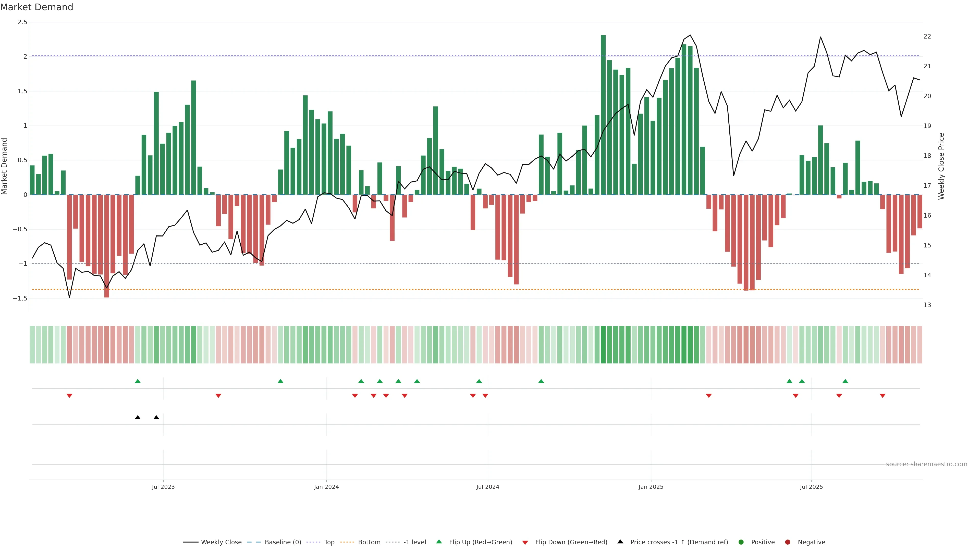Screen dimensions: 980x551
Task: Click the Positive green legend dot
Action: [741, 542]
